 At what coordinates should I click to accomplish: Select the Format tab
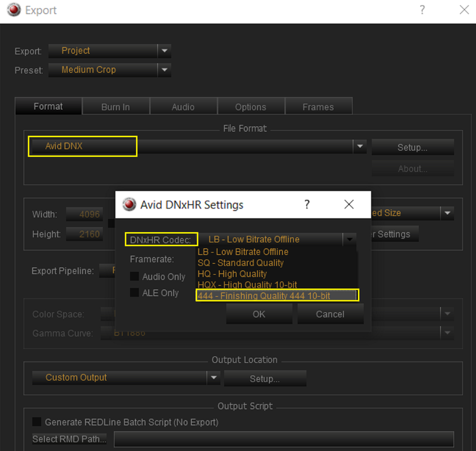coord(49,106)
